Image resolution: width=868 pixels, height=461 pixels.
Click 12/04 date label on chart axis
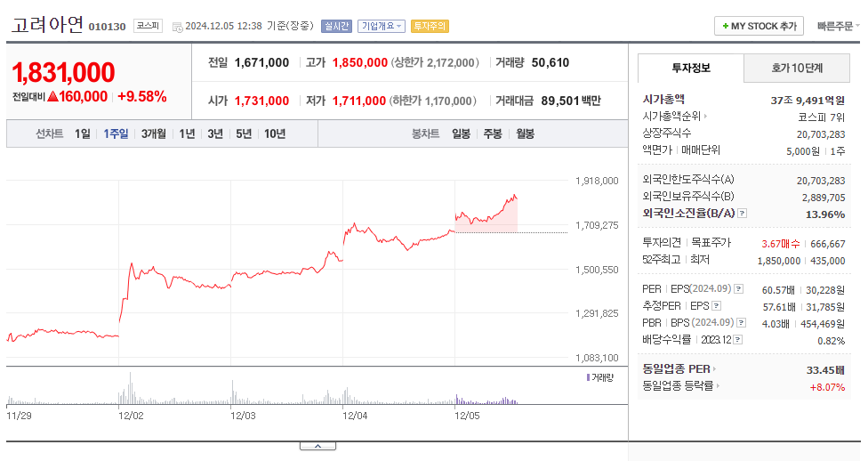355,416
